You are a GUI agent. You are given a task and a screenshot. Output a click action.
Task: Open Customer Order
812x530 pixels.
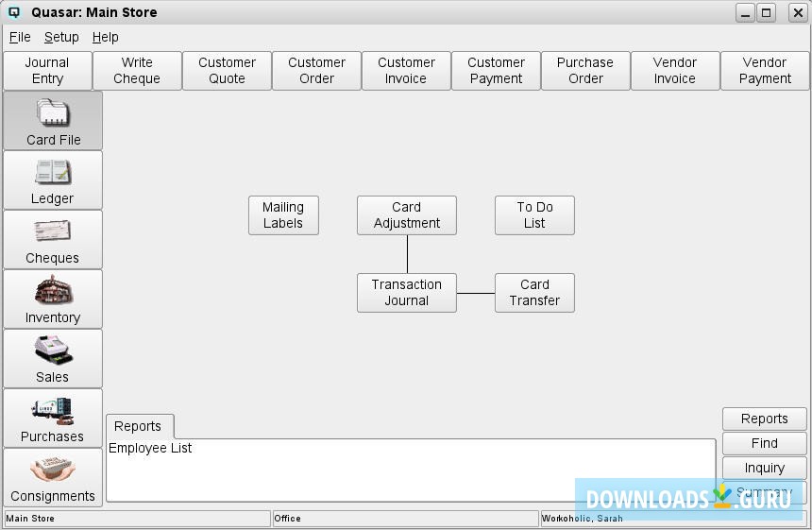(x=316, y=71)
